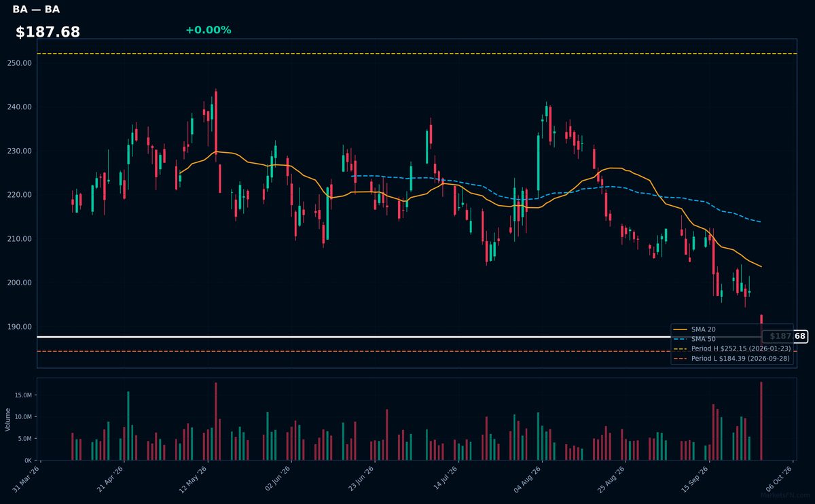
Task: Click the 200.00 y-axis label
Action: (19, 283)
